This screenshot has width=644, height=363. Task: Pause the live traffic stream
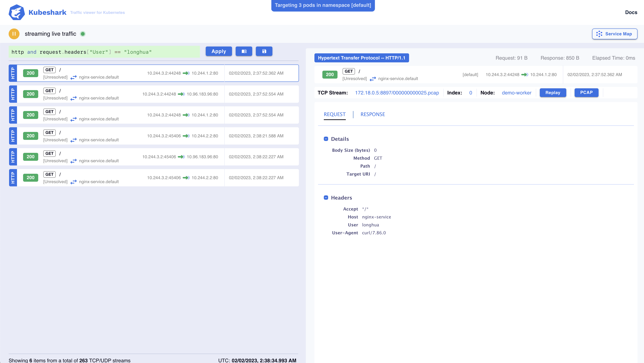tap(14, 34)
